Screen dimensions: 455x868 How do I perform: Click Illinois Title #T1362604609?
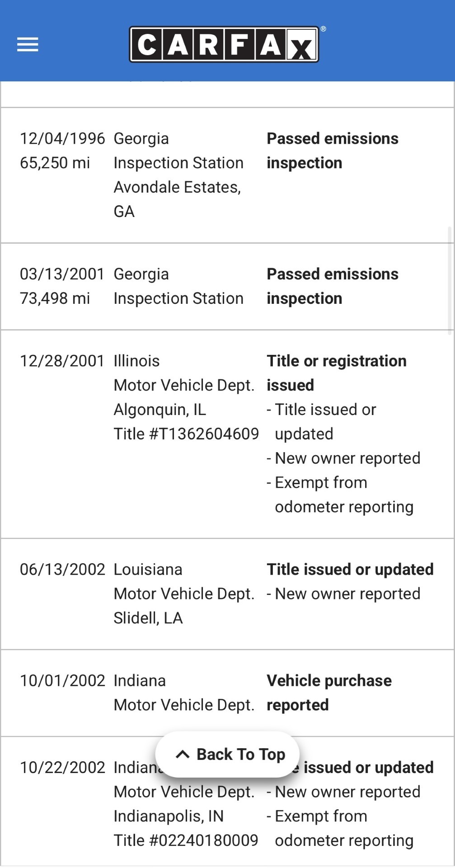pos(186,434)
